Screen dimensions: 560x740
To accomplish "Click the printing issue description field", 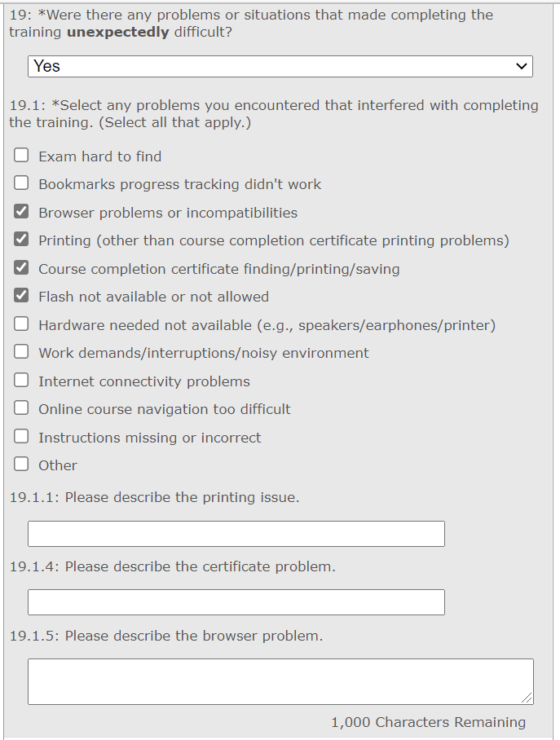I will point(236,534).
